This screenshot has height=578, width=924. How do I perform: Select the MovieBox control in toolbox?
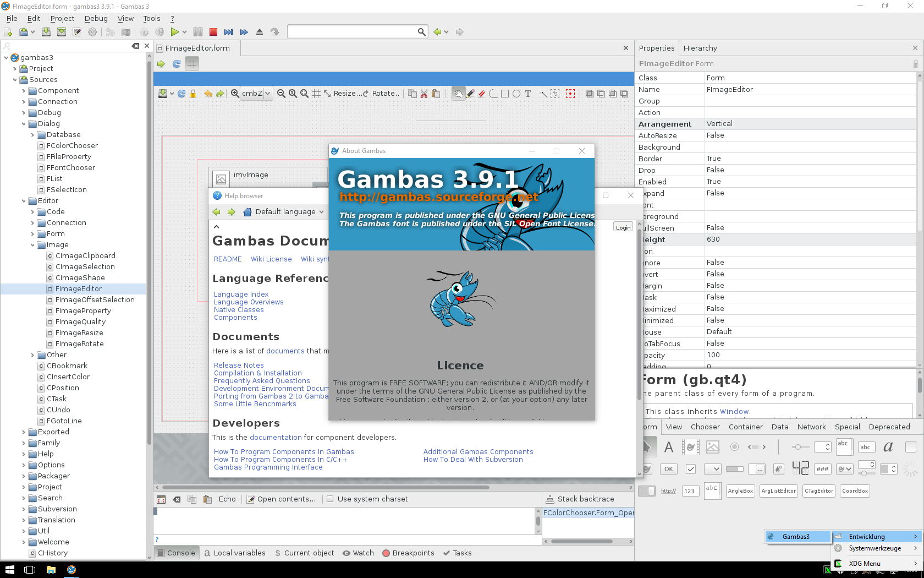691,447
